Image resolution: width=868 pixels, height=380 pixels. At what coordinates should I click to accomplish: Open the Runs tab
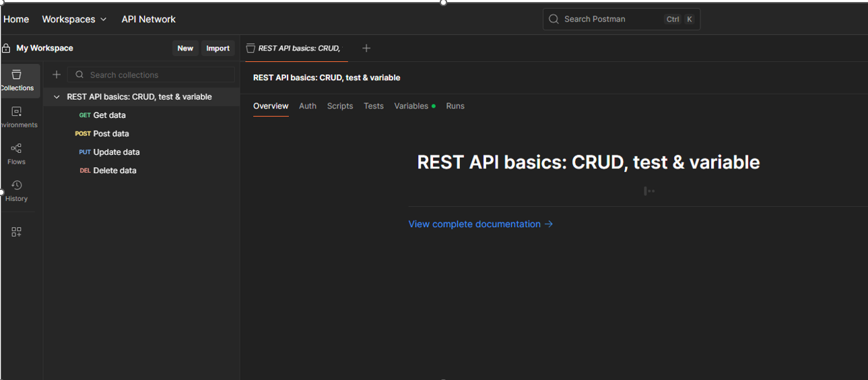tap(455, 106)
